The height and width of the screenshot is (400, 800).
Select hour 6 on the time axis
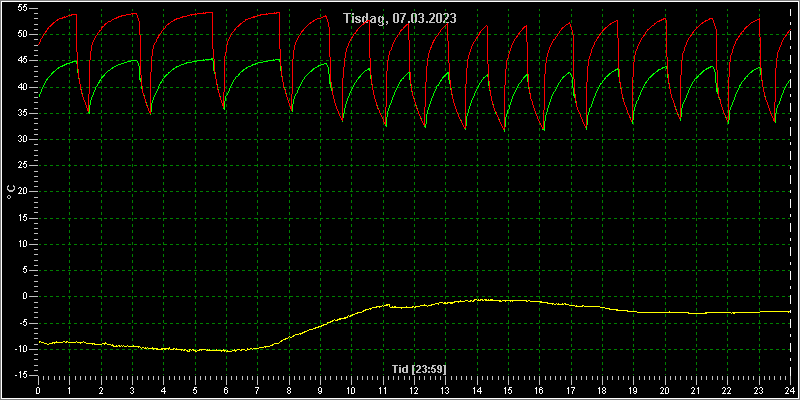(x=226, y=391)
